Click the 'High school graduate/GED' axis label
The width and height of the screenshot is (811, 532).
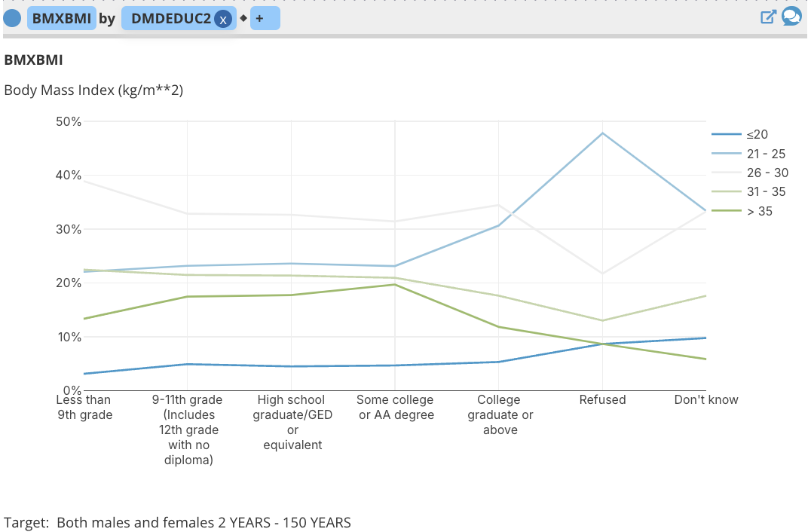coord(292,423)
